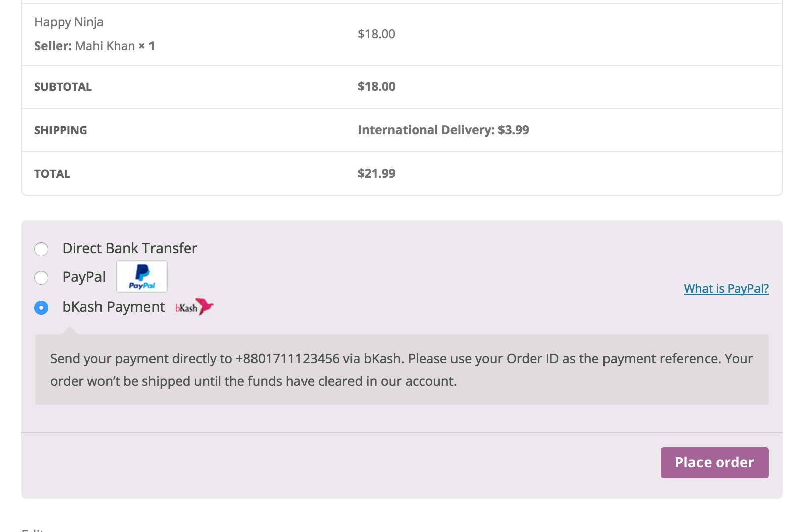Click the bKash phone number +8801711123456

click(287, 359)
